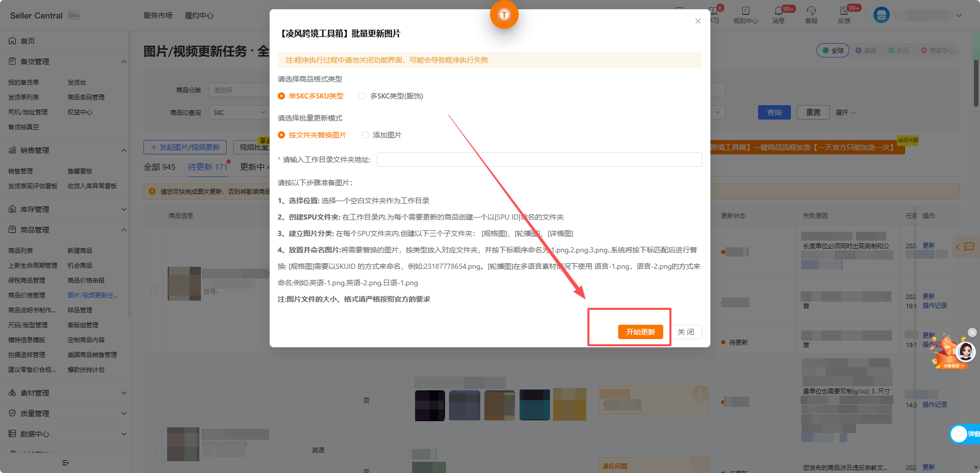Expand the 库存管理 section chevron
The width and height of the screenshot is (980, 473).
[124, 209]
